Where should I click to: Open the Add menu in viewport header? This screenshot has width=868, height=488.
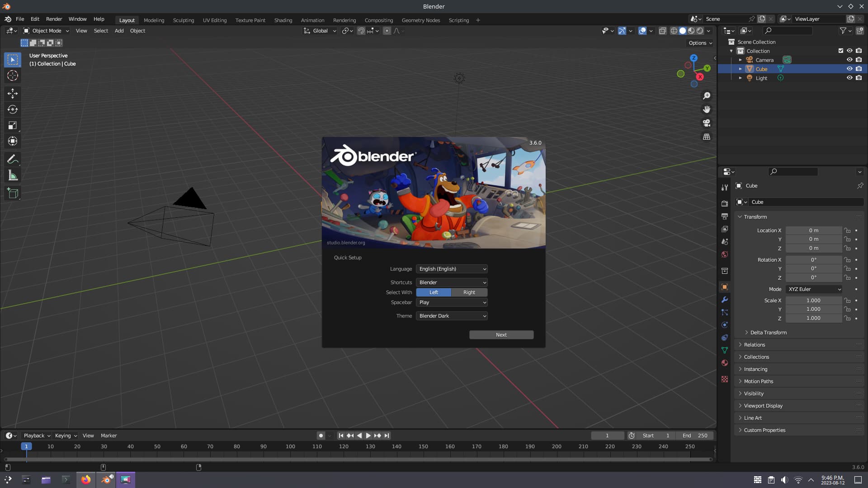pos(119,31)
